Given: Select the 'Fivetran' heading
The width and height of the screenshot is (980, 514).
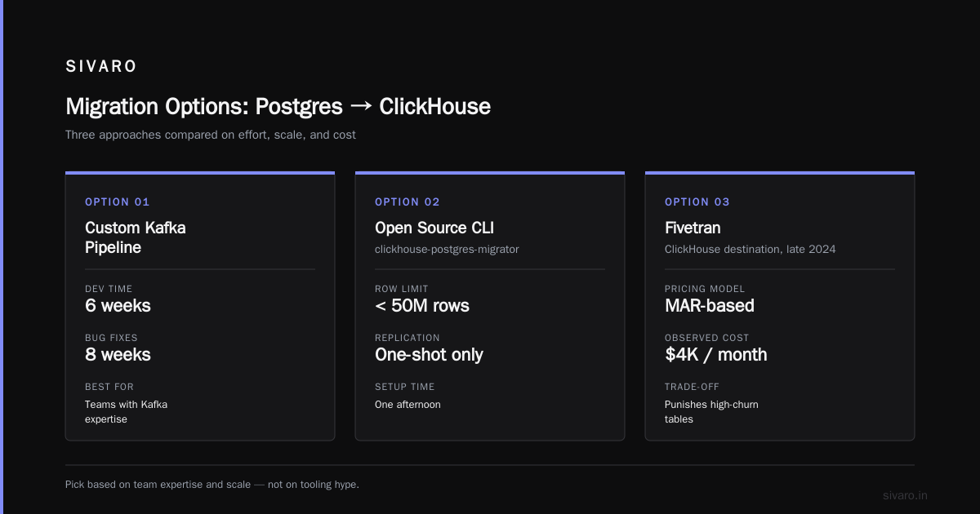Looking at the screenshot, I should pyautogui.click(x=693, y=228).
